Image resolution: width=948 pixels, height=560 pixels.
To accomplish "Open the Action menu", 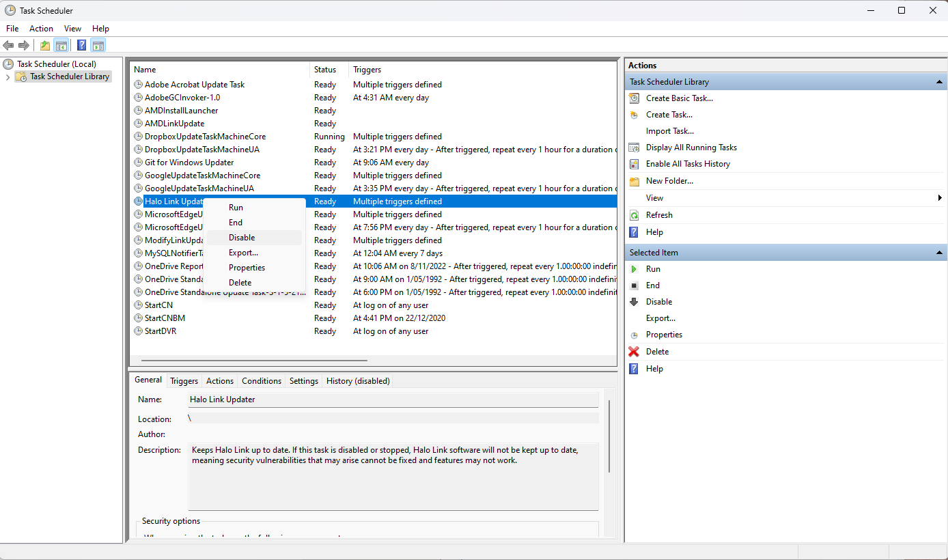I will tap(41, 29).
